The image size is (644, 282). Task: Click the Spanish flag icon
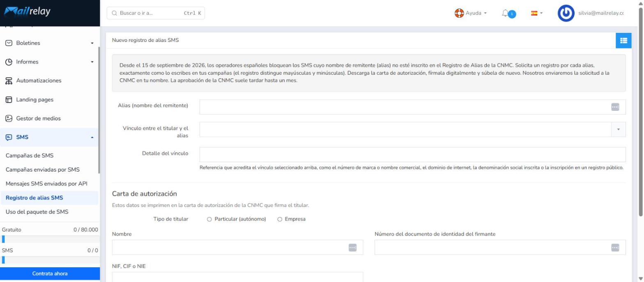click(x=534, y=13)
